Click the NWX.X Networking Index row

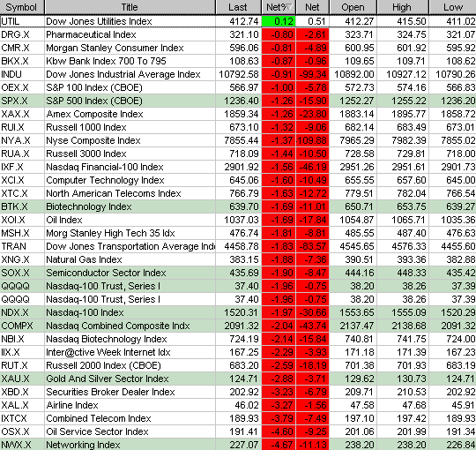pyautogui.click(x=238, y=444)
